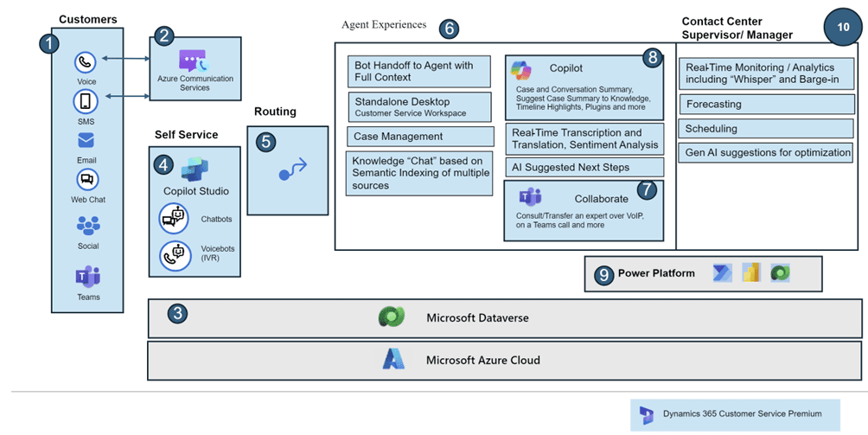Click the Email envelope icon
868x435 pixels.
86,141
